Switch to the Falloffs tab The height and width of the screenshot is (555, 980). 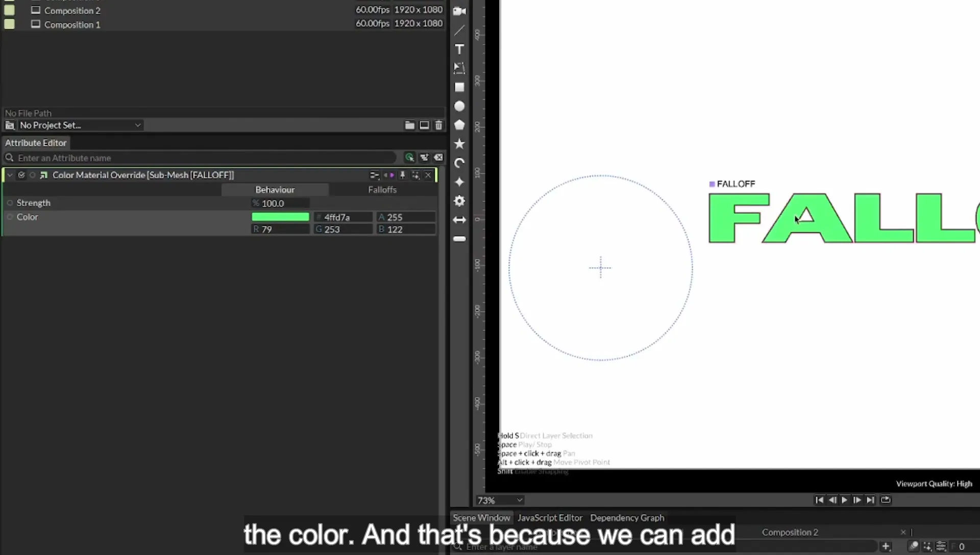pos(382,190)
